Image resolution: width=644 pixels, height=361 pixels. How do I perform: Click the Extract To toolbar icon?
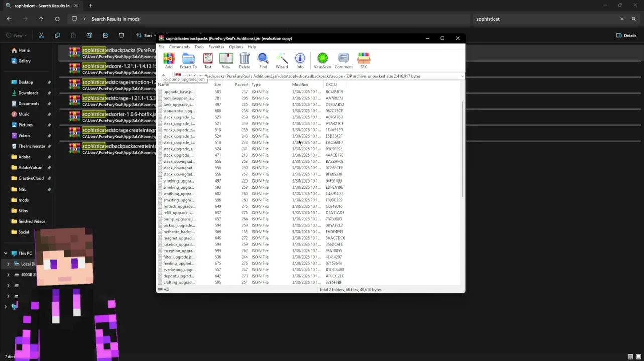point(188,61)
